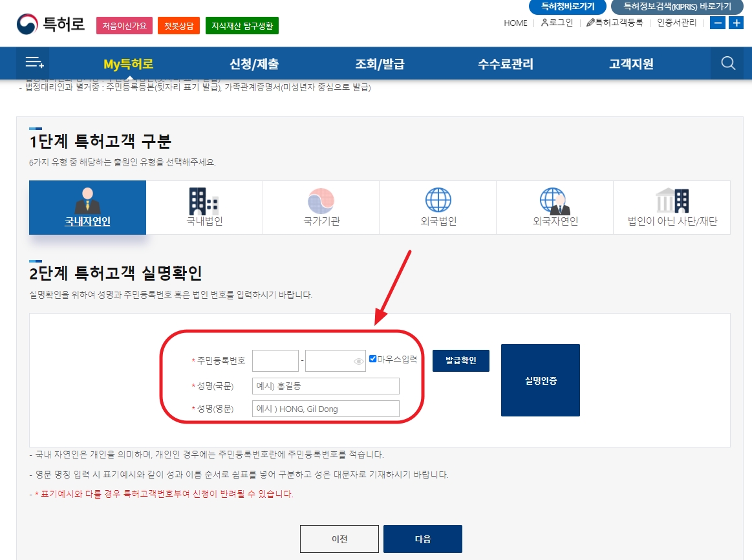Select the 국내법인 customer type icon
The height and width of the screenshot is (560, 752).
tap(204, 207)
